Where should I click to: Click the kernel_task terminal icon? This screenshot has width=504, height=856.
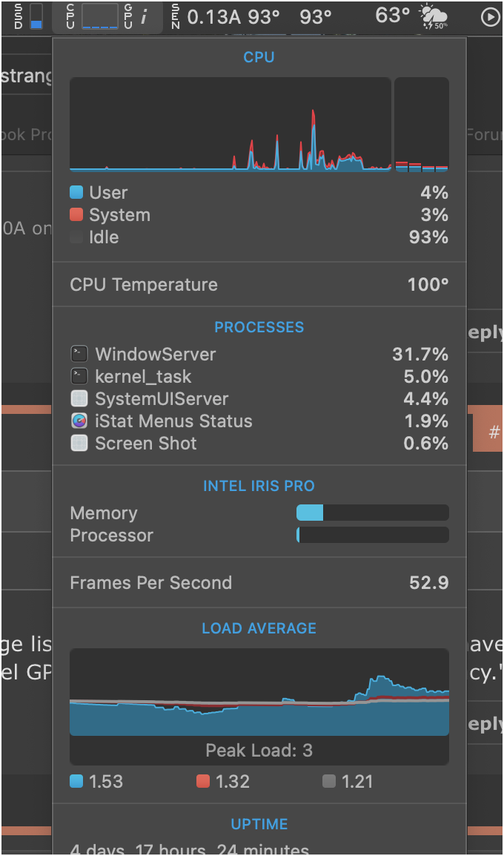[x=79, y=376]
